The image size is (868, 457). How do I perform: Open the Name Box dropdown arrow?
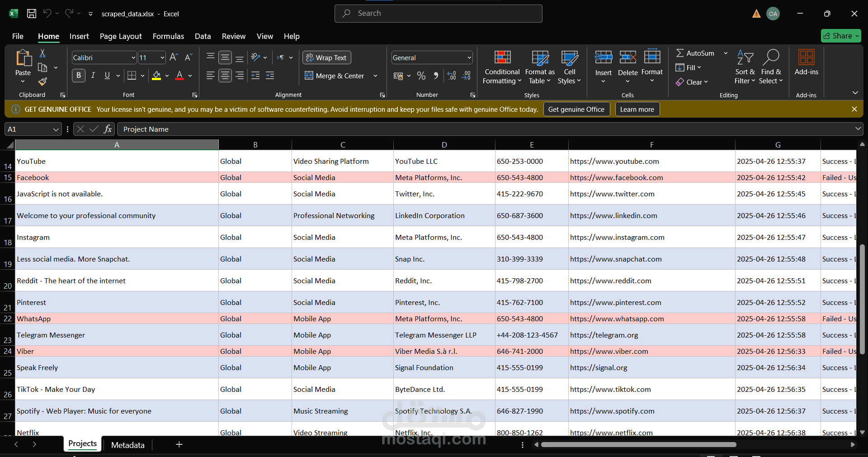pyautogui.click(x=56, y=129)
